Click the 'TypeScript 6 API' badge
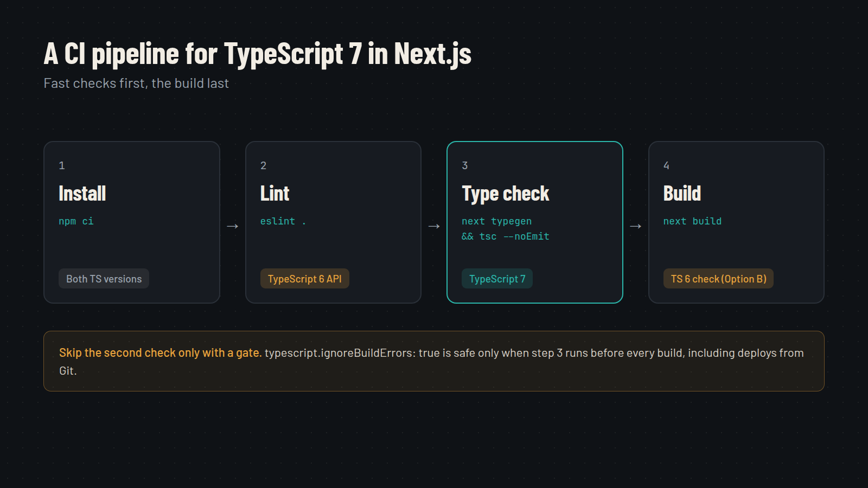The height and width of the screenshot is (488, 868). (x=305, y=279)
